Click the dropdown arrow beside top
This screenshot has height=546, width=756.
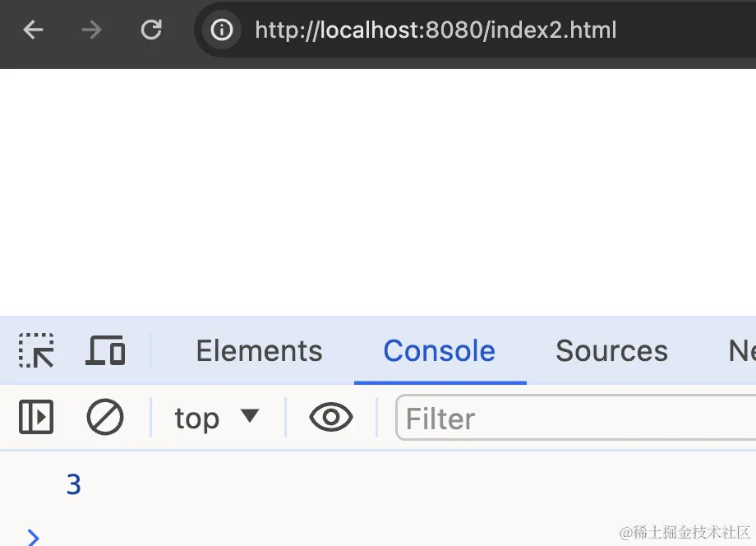pos(250,416)
